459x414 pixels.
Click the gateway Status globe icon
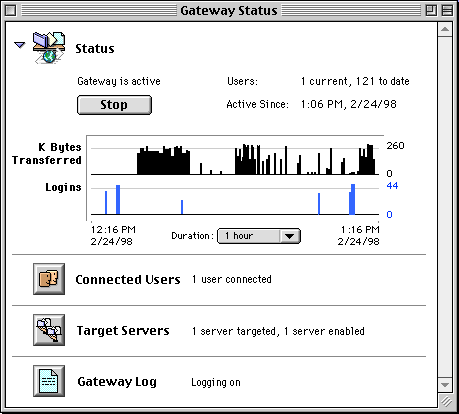point(49,47)
